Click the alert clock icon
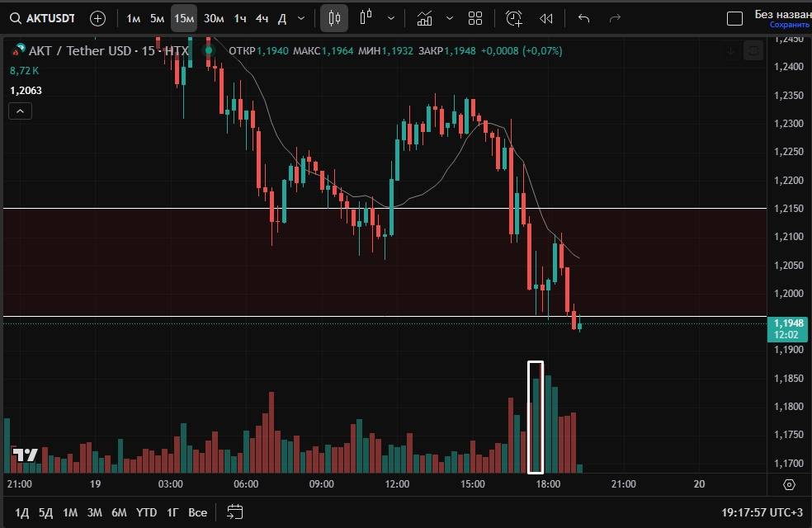 [513, 18]
